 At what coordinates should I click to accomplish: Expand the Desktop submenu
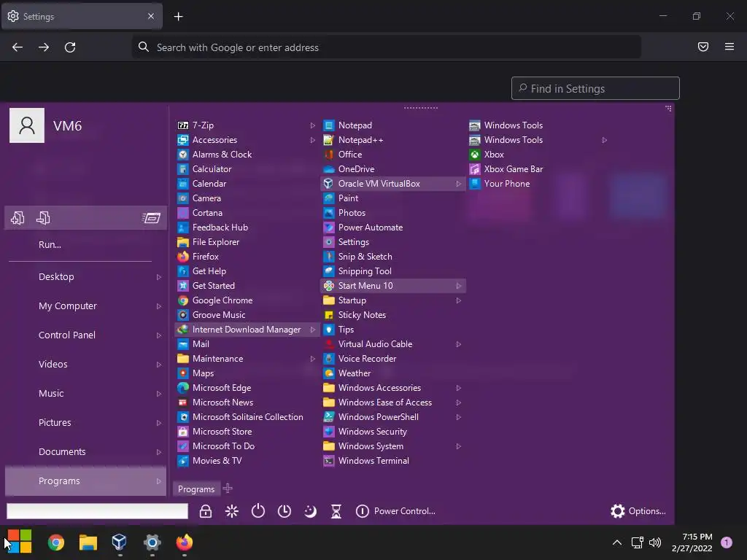(x=159, y=276)
